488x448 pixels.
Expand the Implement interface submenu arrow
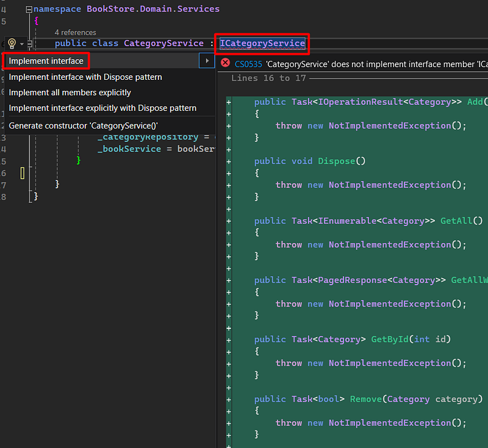[207, 60]
